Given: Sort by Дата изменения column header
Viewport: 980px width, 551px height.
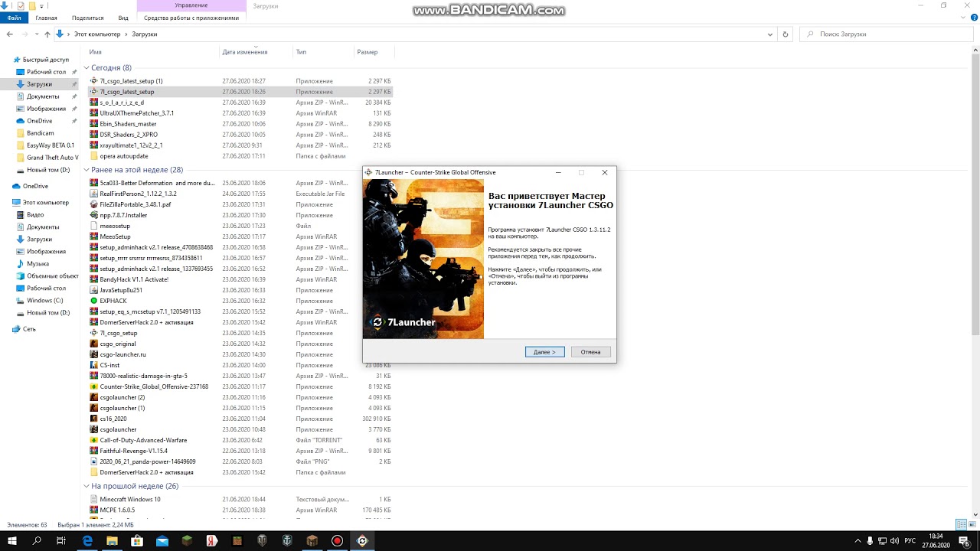Looking at the screenshot, I should coord(245,52).
